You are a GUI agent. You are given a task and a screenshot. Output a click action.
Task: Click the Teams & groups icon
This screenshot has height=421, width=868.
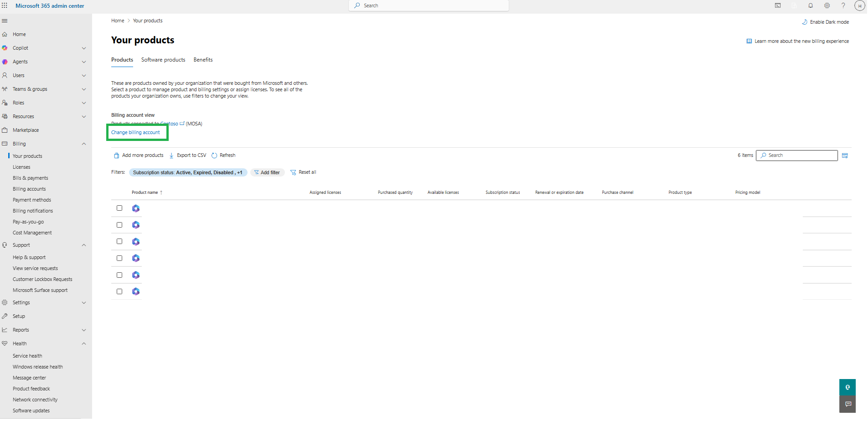(x=5, y=89)
